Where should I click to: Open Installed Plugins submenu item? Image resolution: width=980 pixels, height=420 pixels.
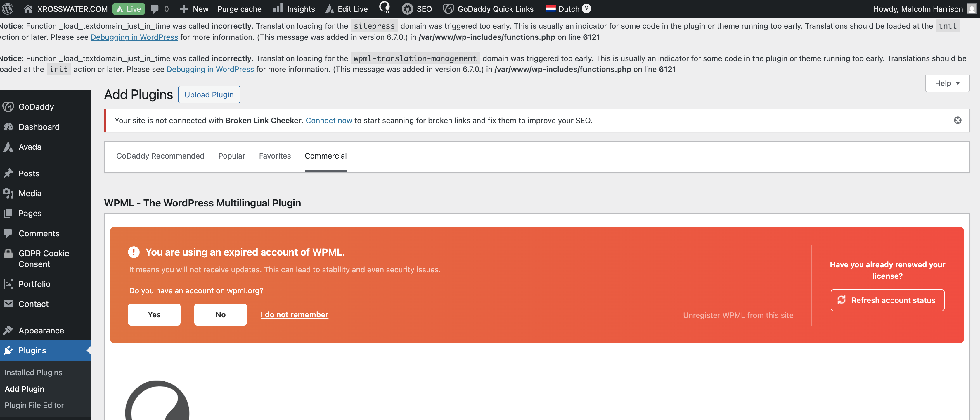(x=34, y=372)
